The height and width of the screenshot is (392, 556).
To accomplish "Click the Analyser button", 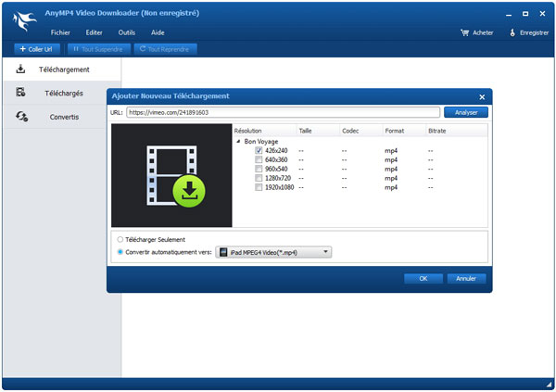I will pyautogui.click(x=465, y=112).
